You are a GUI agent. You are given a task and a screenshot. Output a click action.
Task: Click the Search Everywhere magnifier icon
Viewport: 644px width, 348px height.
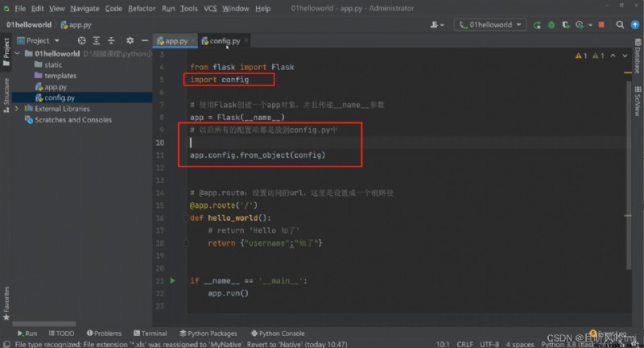tap(620, 25)
